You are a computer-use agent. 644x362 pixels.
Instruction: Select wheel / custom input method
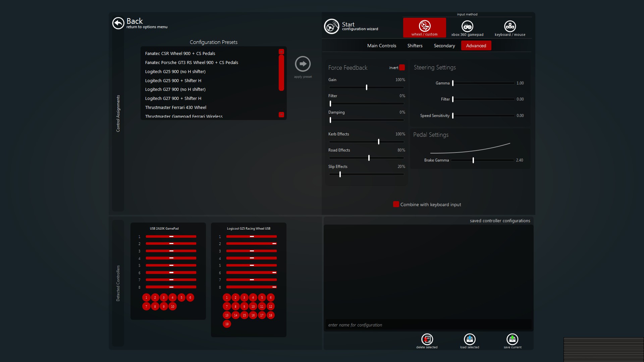pyautogui.click(x=424, y=27)
